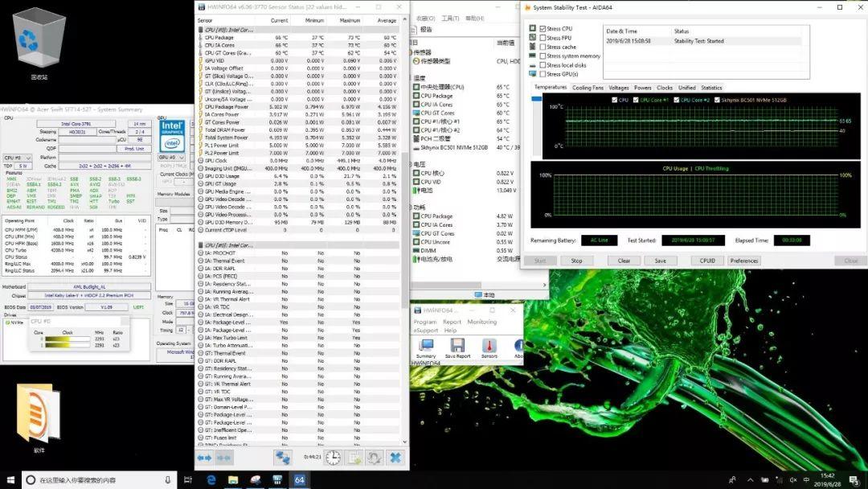Open Sensors via the thermometer icon
Screen dimensions: 868x489
489,346
